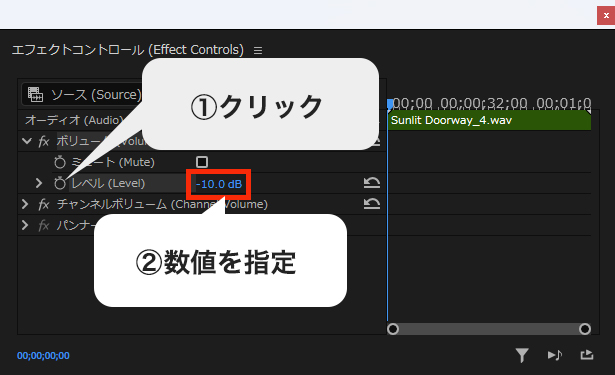
Task: Click the timeline zoom scrollbar bar
Action: point(489,329)
